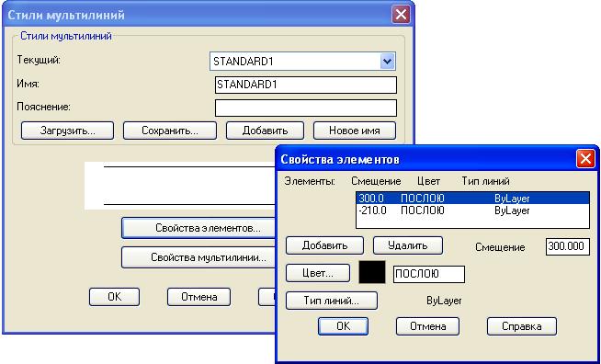Click Добавить in Свойства элементов dialog
This screenshot has height=364, width=601.
point(324,245)
